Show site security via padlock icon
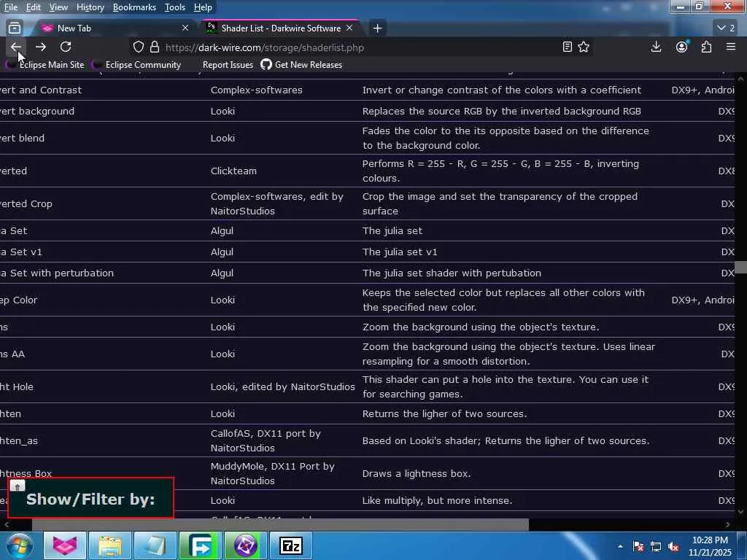 click(x=155, y=47)
